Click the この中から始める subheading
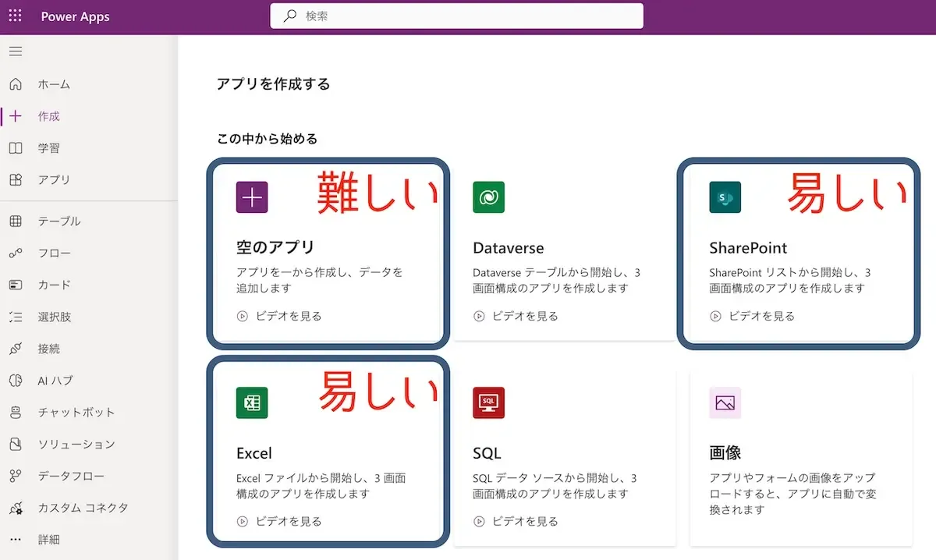 click(x=268, y=139)
